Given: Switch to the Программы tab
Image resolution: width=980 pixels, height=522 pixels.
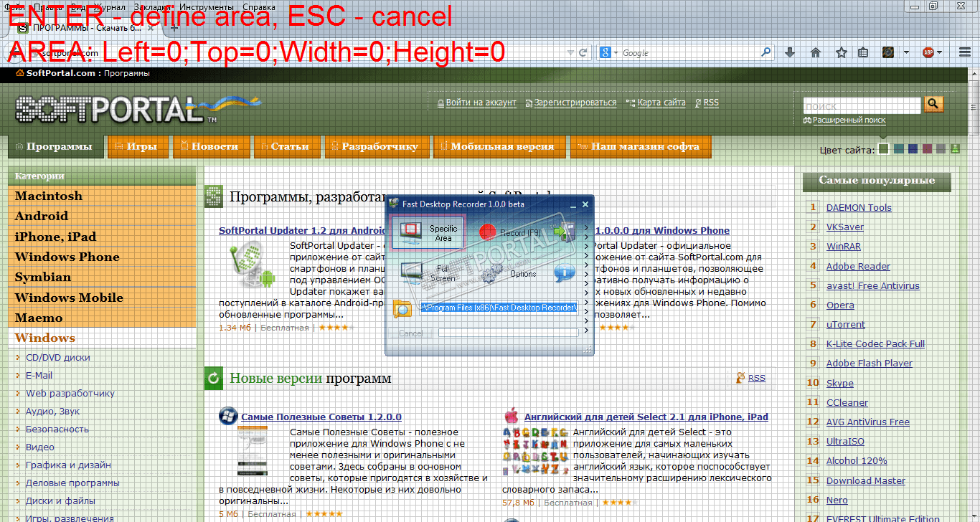Looking at the screenshot, I should click(55, 146).
